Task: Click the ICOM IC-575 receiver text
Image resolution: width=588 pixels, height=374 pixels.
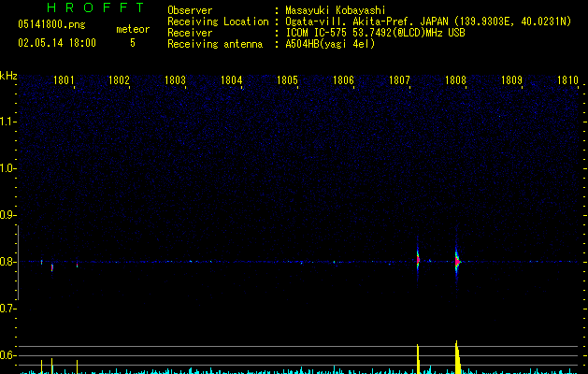Action: 375,33
